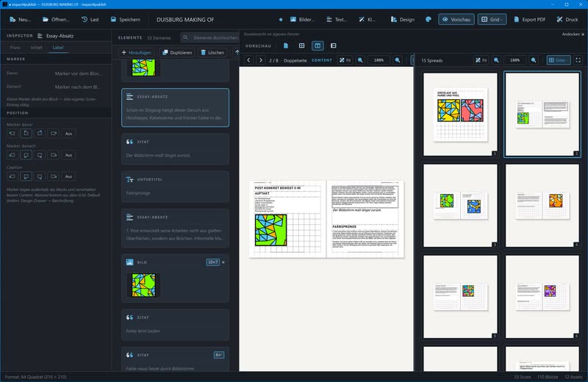Export the document as PDF
Viewport: 588px width, 382px height.
coord(529,20)
